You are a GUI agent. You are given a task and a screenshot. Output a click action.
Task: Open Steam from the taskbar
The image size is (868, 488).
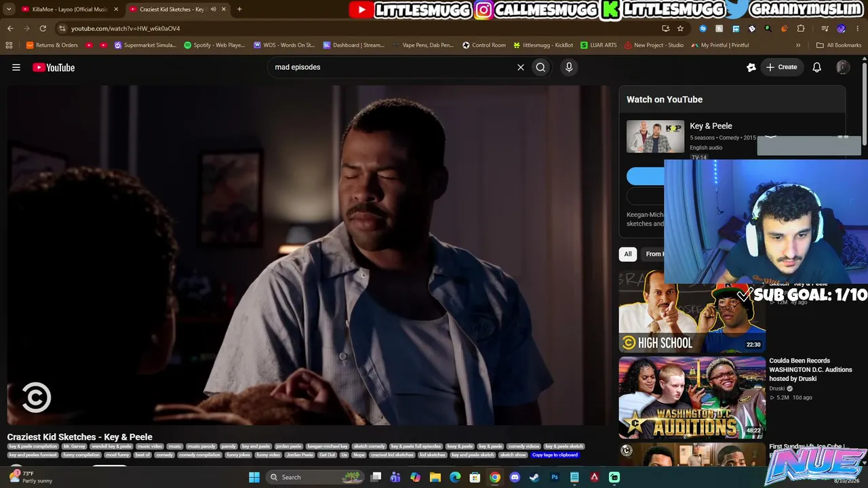534,477
